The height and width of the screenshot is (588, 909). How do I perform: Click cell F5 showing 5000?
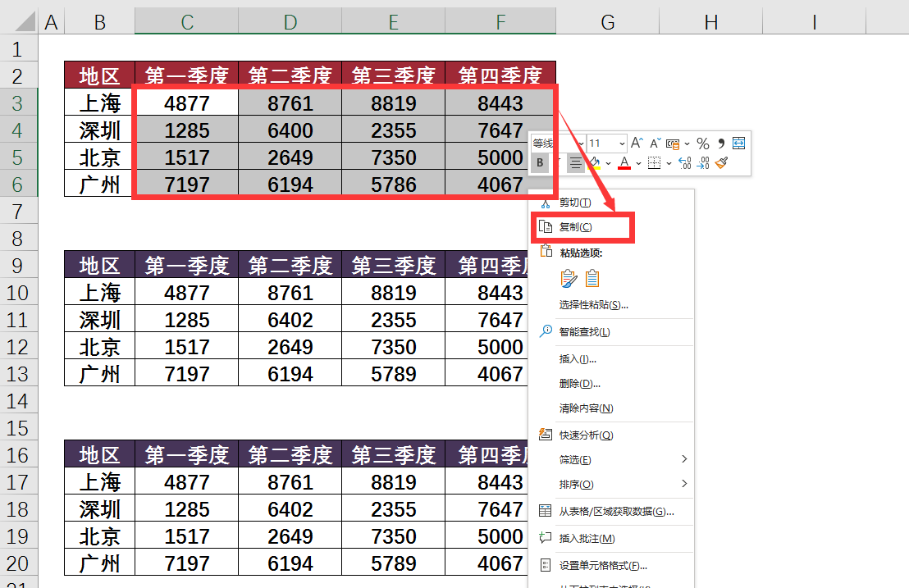[500, 157]
